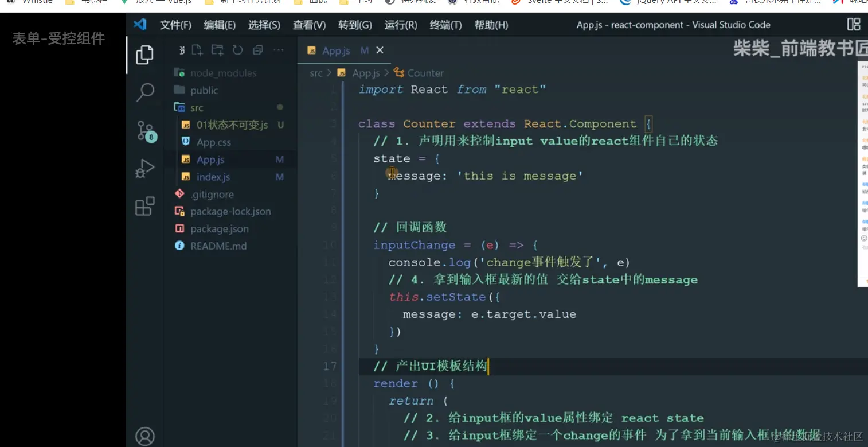Screen dimensions: 868x447
Task: Click the 'this.setState({' code line
Action: (x=445, y=297)
